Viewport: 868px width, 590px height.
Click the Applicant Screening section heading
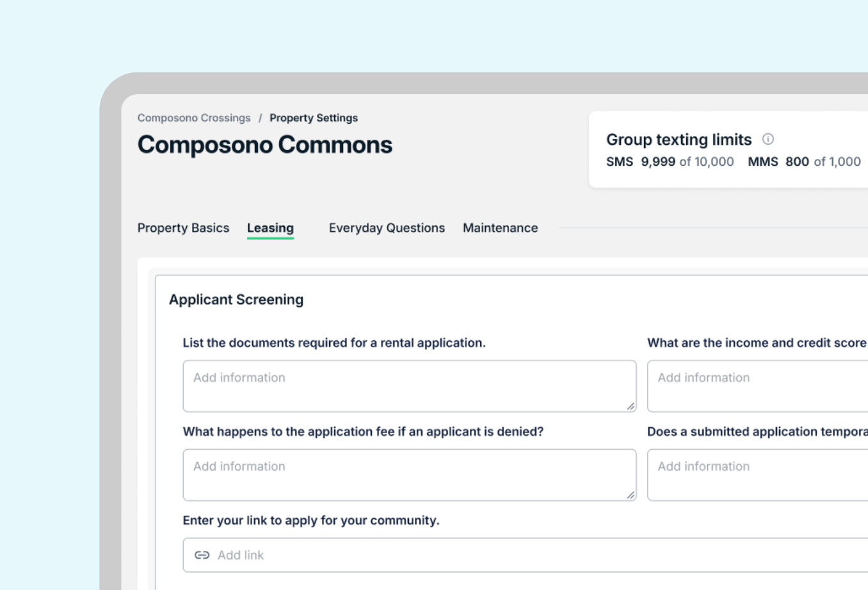click(x=236, y=300)
